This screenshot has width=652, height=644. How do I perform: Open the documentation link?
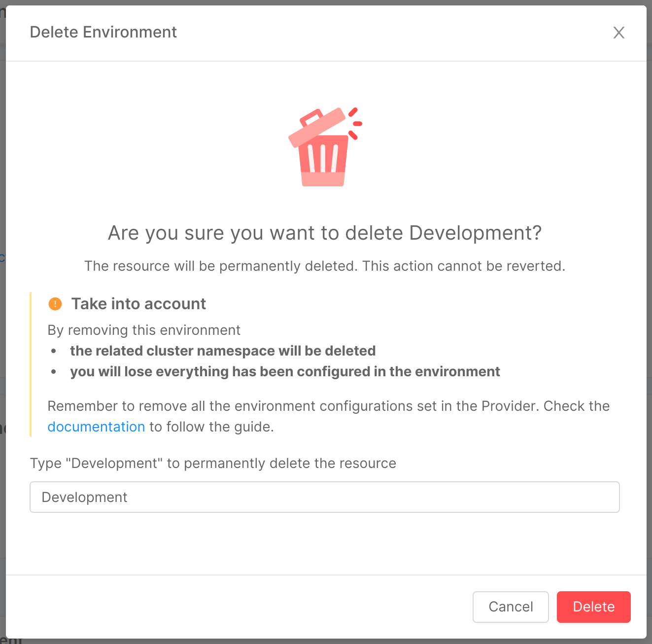point(96,427)
